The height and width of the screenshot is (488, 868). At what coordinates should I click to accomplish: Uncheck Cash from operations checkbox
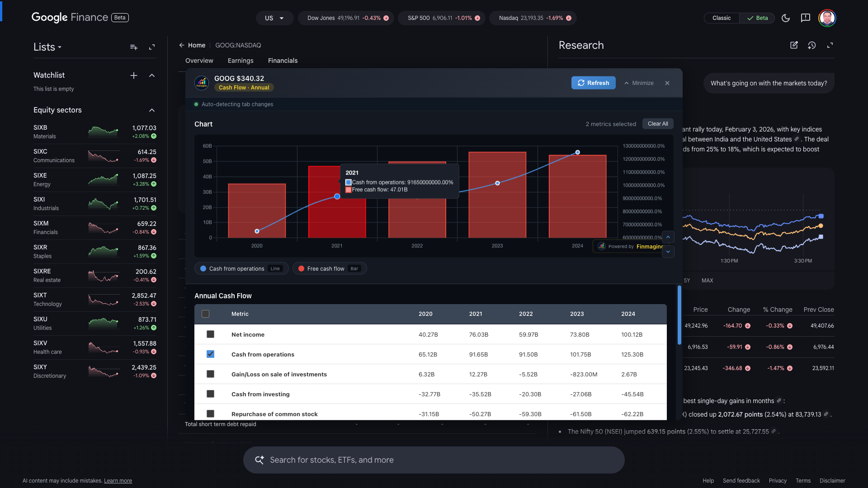(210, 354)
